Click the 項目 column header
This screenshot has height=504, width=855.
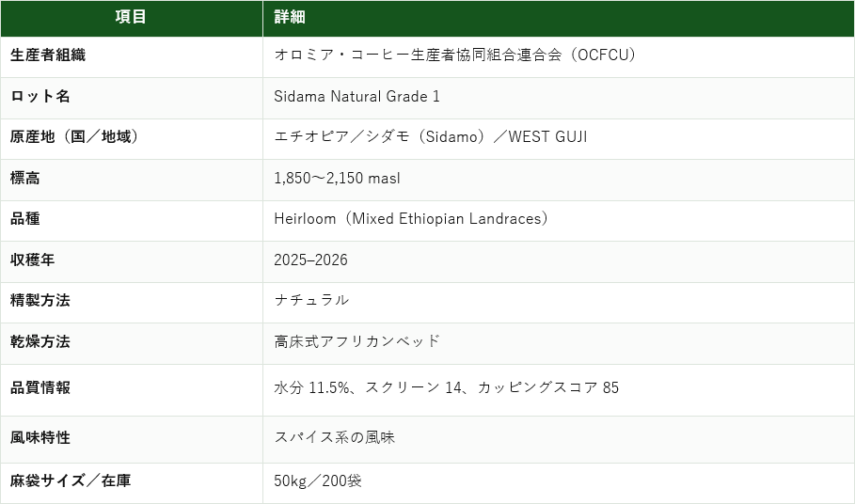click(x=131, y=17)
